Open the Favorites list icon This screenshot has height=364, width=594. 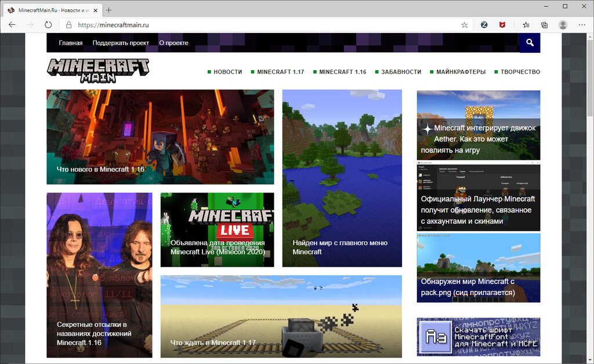pos(526,25)
